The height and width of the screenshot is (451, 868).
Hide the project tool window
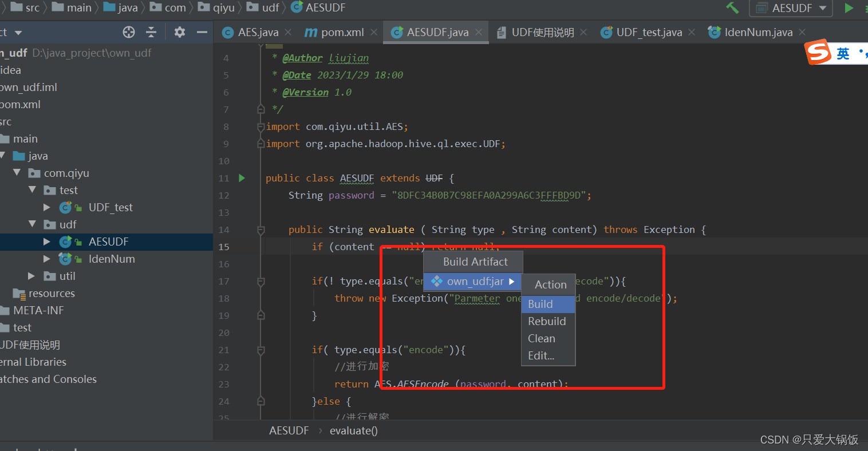click(x=202, y=32)
